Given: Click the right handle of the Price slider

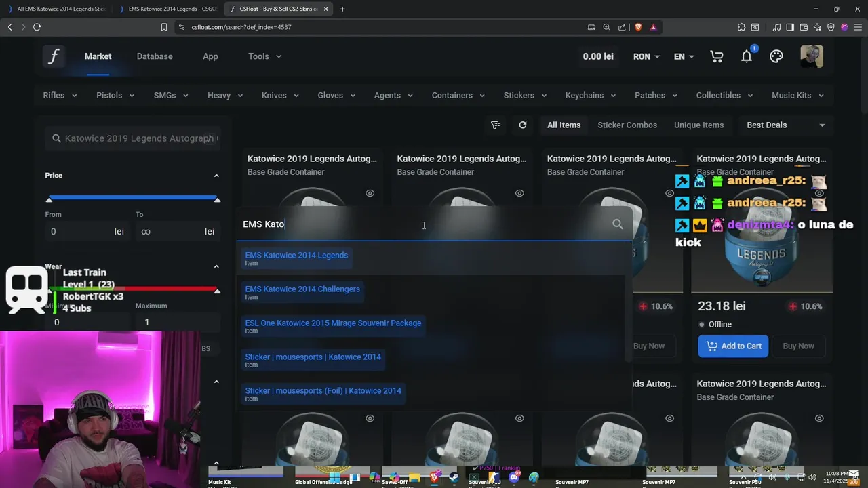Looking at the screenshot, I should 217,199.
